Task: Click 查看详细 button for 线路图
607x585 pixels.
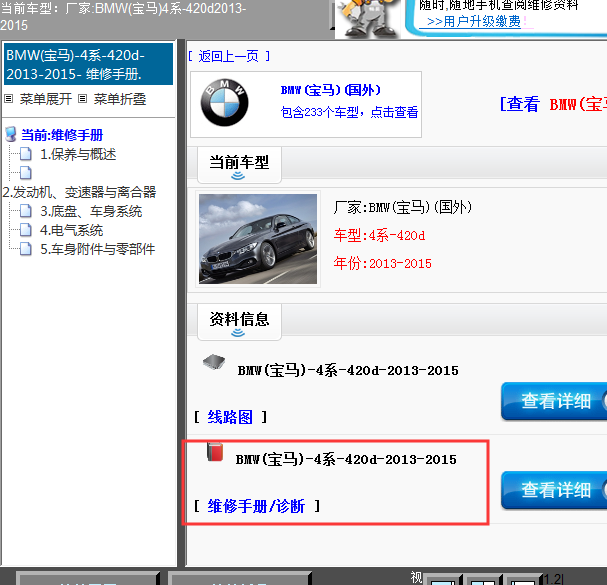Action: point(554,401)
